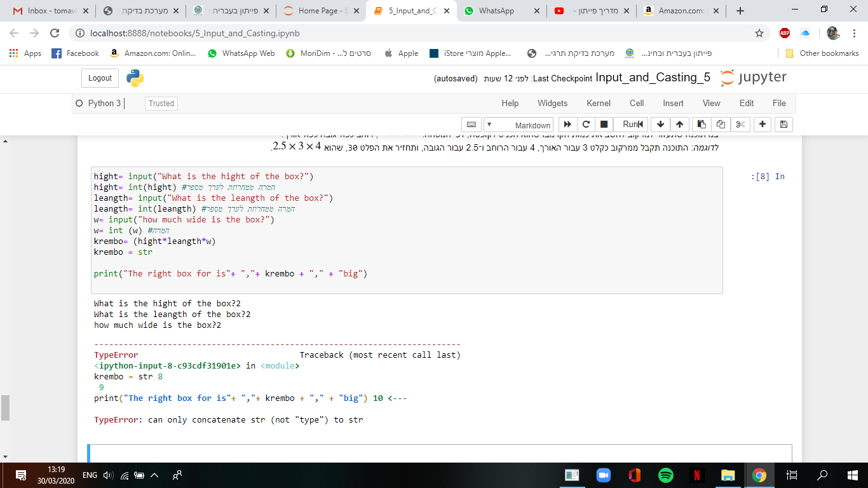Image resolution: width=868 pixels, height=488 pixels.
Task: Move the selected cell up with the arrow
Action: point(679,125)
